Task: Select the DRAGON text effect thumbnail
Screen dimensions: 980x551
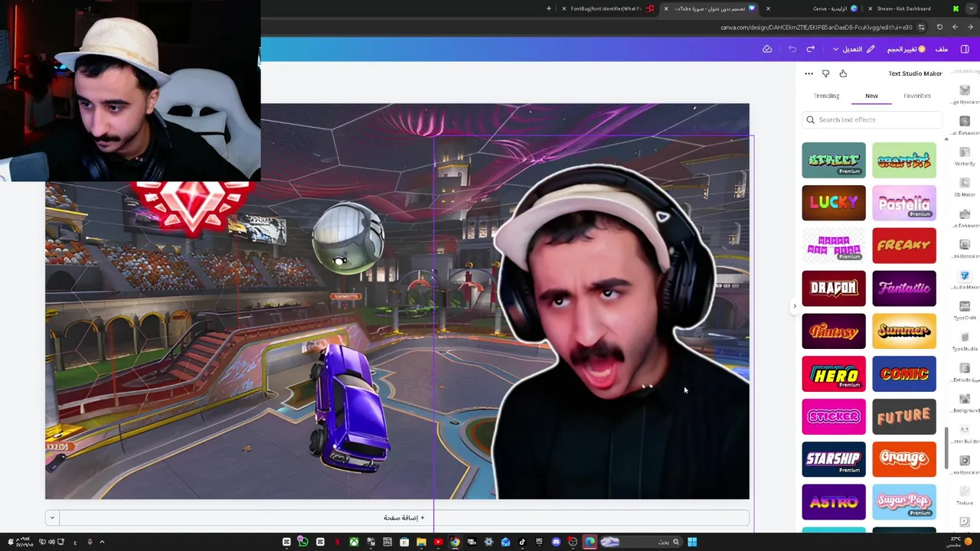Action: tap(834, 289)
